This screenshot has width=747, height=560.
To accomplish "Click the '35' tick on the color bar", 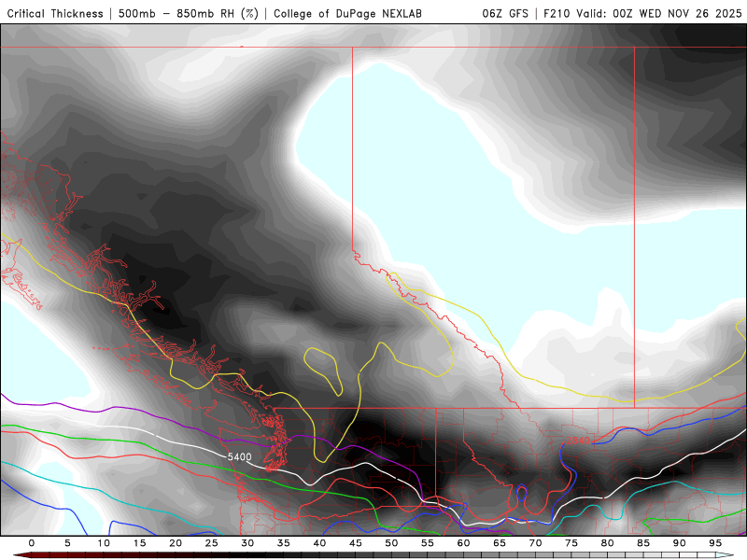I will 284,543.
